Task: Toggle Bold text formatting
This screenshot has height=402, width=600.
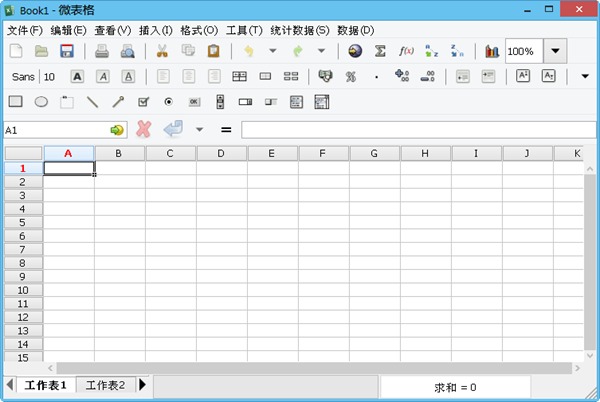Action: pos(77,76)
